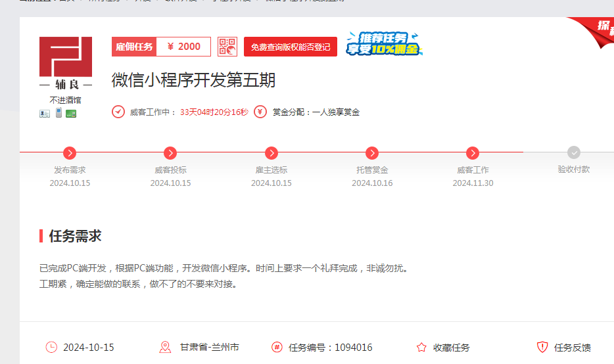Click 任务编号：1094016 text
This screenshot has height=364, width=614.
(x=330, y=348)
